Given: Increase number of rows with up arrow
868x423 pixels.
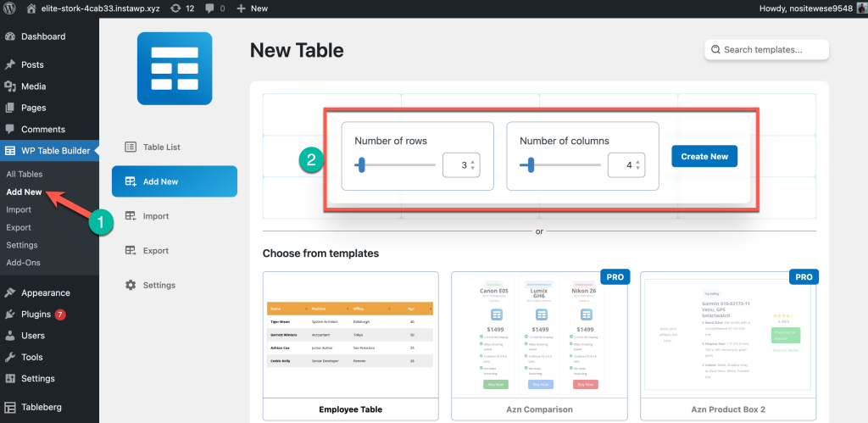Looking at the screenshot, I should (x=473, y=162).
